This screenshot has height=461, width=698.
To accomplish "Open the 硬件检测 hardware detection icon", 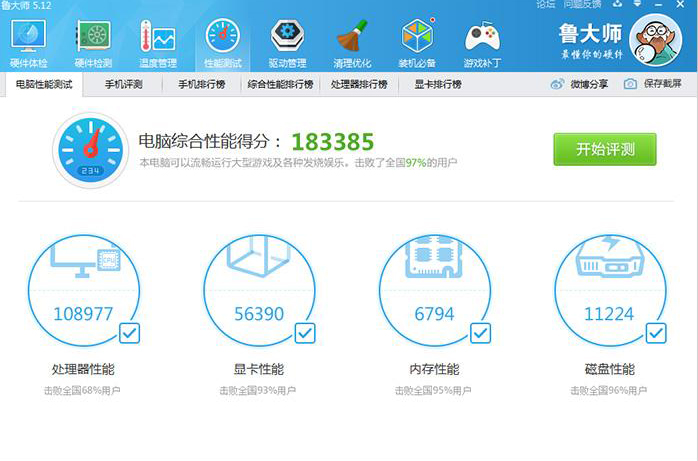I will [x=93, y=36].
